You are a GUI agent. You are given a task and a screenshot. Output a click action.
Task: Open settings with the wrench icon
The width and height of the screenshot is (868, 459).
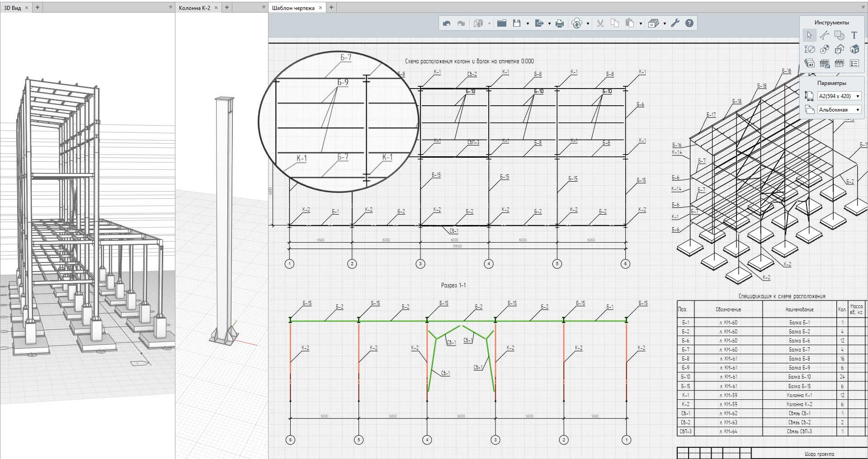coord(675,23)
